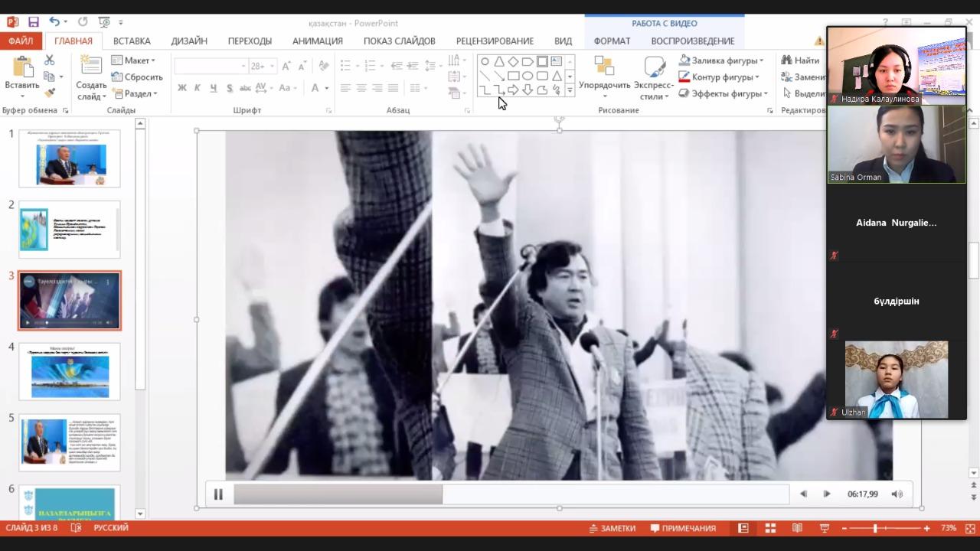Select slide 4 thumbnail in the panel
980x551 pixels.
click(x=70, y=371)
